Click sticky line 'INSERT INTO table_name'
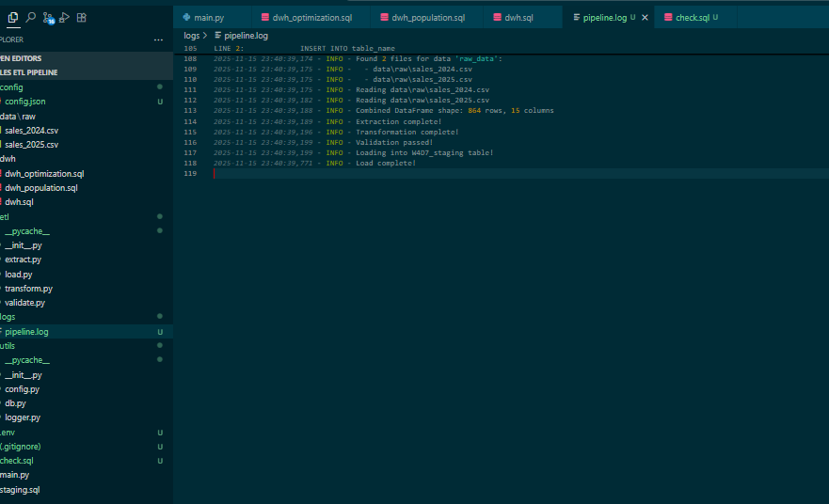Image resolution: width=829 pixels, height=504 pixels. [347, 49]
